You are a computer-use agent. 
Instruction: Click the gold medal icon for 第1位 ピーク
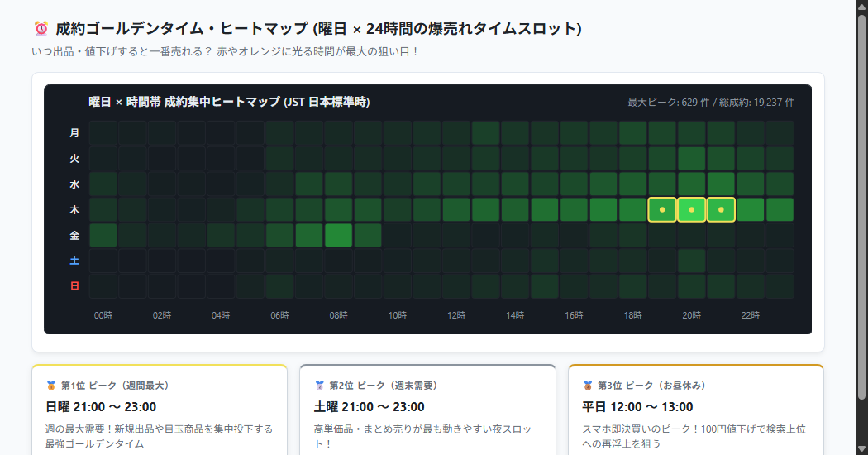(x=51, y=386)
